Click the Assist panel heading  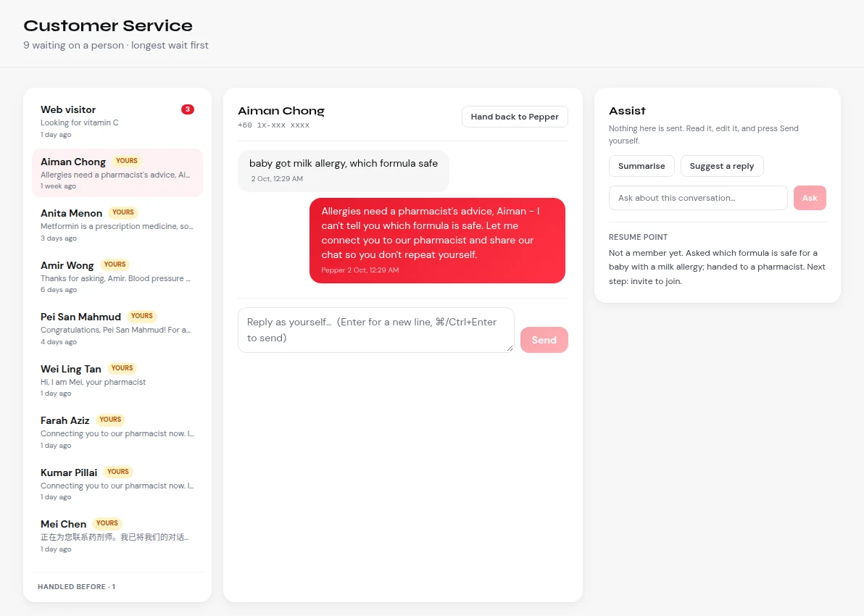627,111
